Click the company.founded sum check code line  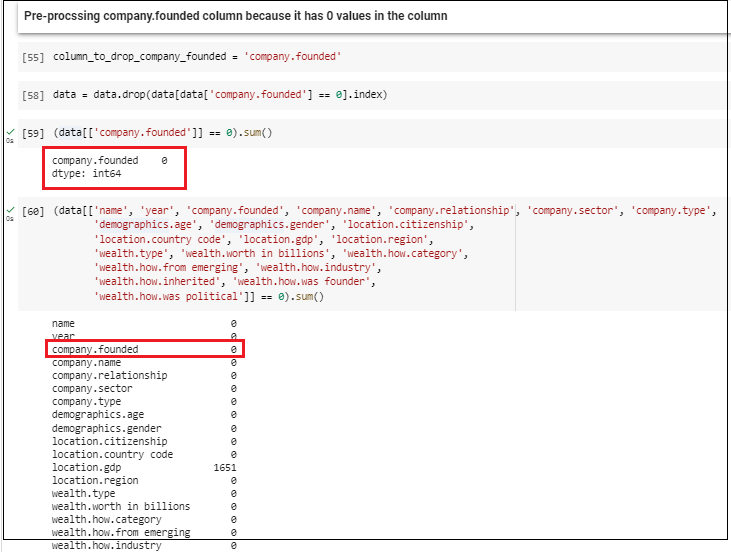click(x=163, y=133)
